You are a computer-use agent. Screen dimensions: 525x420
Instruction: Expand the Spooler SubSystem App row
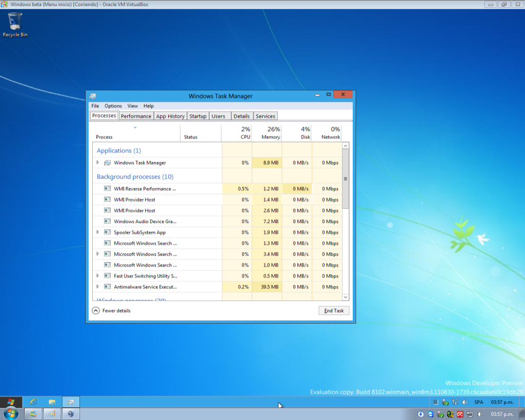(98, 232)
